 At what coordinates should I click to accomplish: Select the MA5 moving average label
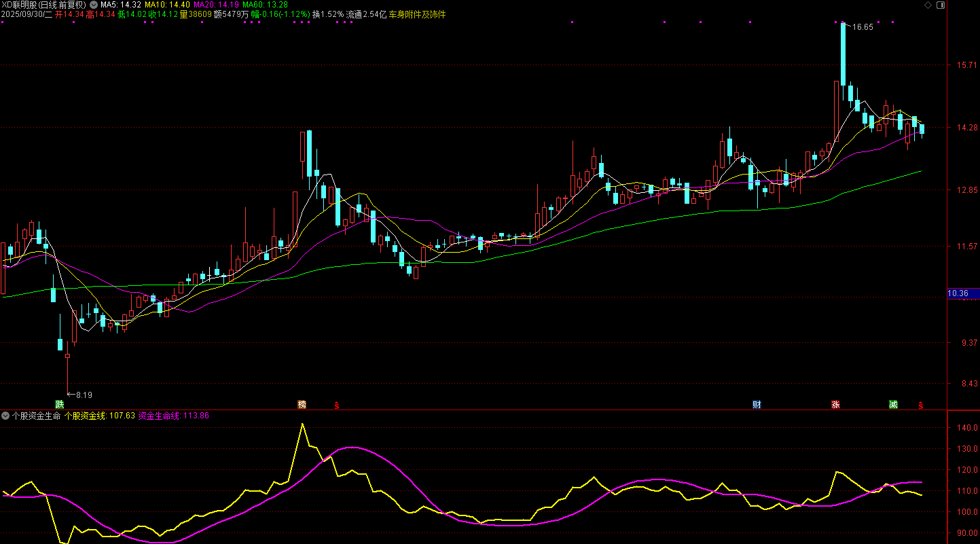(x=121, y=5)
